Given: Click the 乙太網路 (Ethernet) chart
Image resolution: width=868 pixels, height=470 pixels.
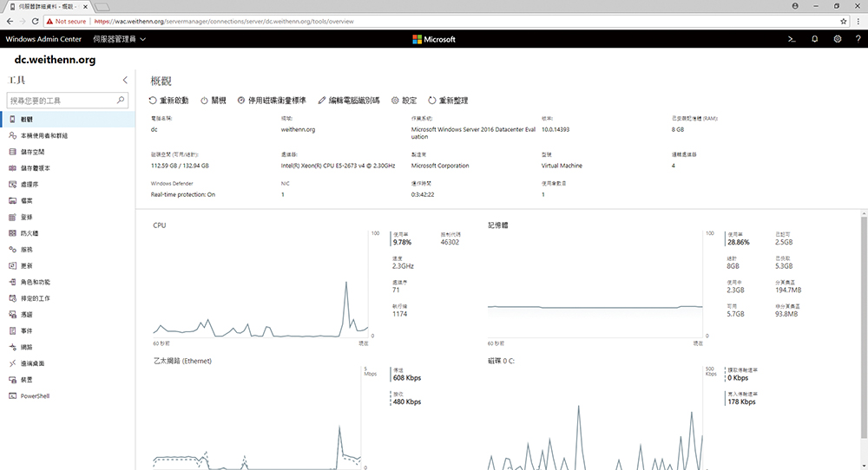Looking at the screenshot, I should (x=258, y=418).
